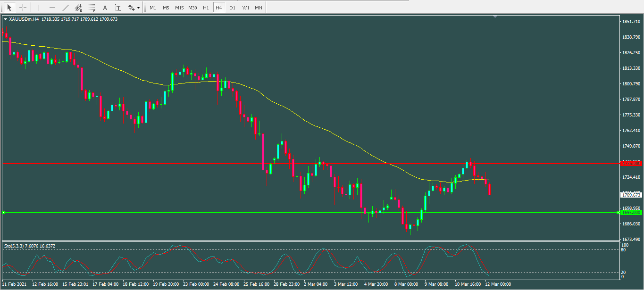The image size is (644, 290).
Task: Change timeframe to MN monthly
Action: click(259, 8)
